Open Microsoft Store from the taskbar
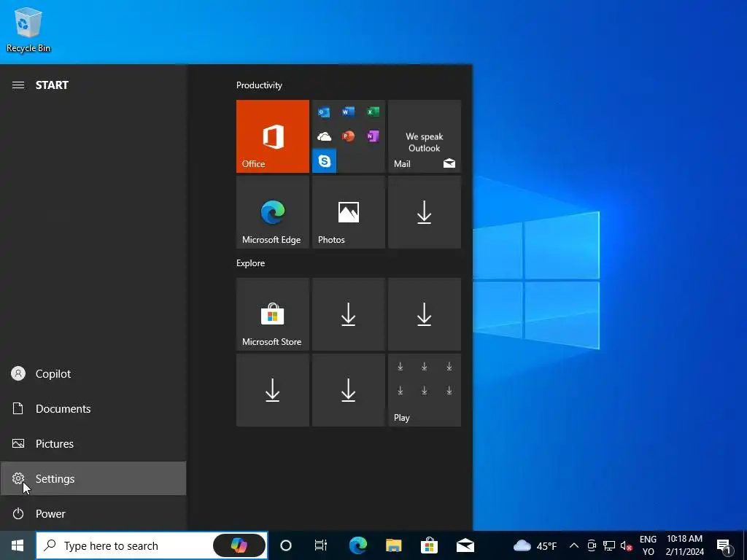This screenshot has width=747, height=560. pyautogui.click(x=429, y=545)
